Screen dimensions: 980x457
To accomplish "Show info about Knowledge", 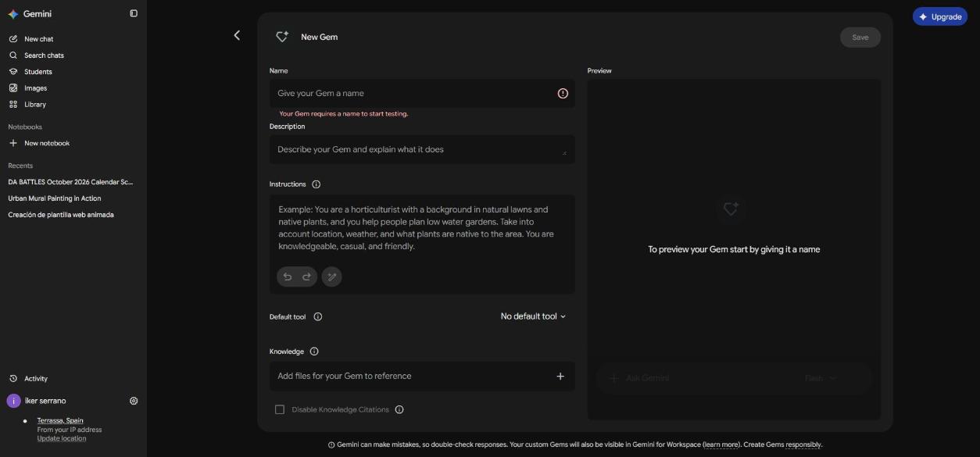I will (x=314, y=352).
